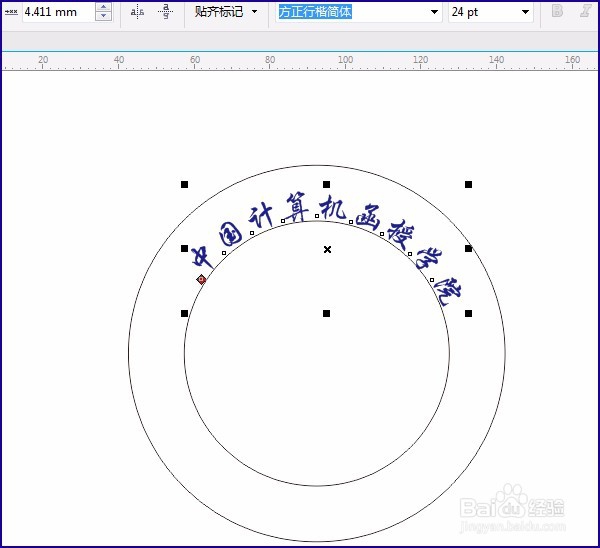The width and height of the screenshot is (600, 548).
Task: Click the character 机 on the path
Action: coord(333,207)
